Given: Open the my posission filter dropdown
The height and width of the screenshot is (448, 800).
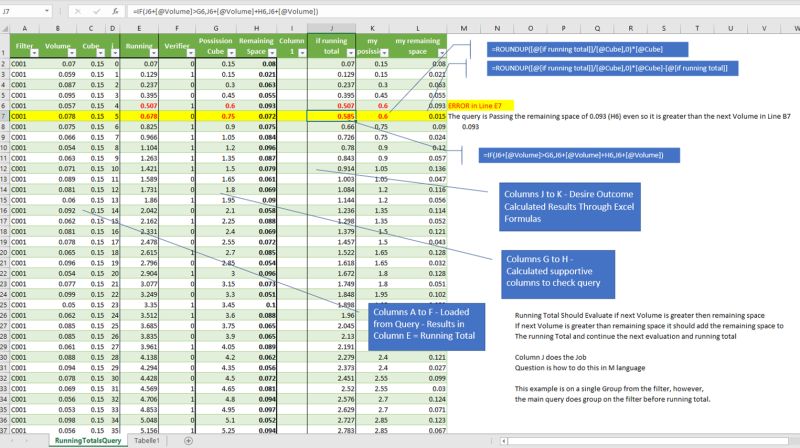Looking at the screenshot, I should (x=384, y=53).
